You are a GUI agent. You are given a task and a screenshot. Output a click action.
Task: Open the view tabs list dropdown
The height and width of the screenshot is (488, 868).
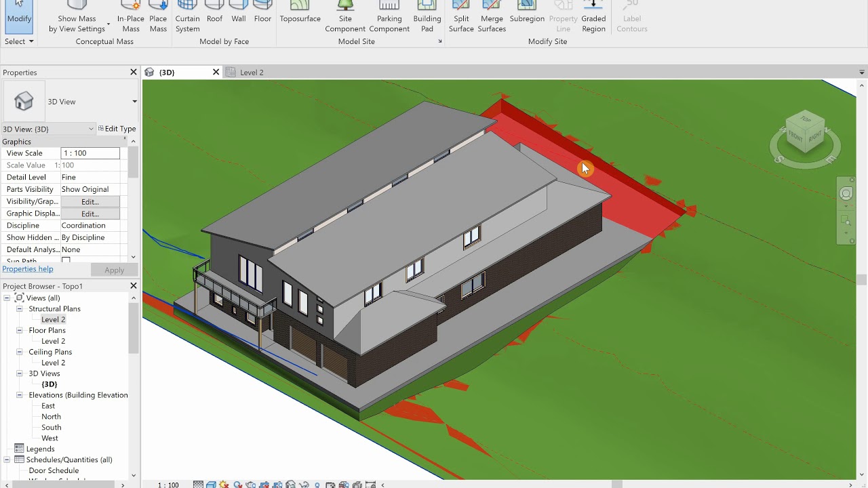[862, 72]
